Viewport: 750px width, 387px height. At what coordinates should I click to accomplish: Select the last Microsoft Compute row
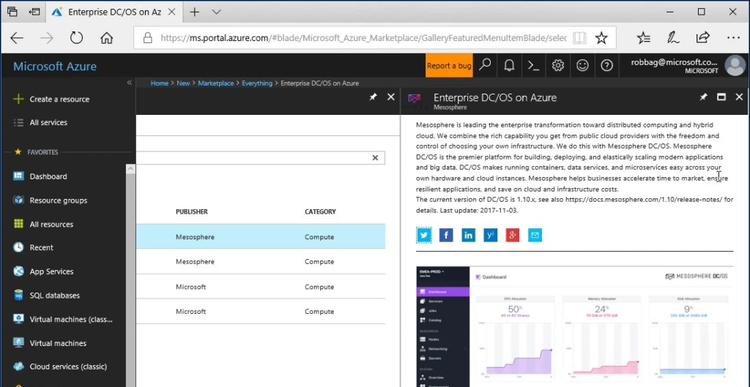click(261, 311)
